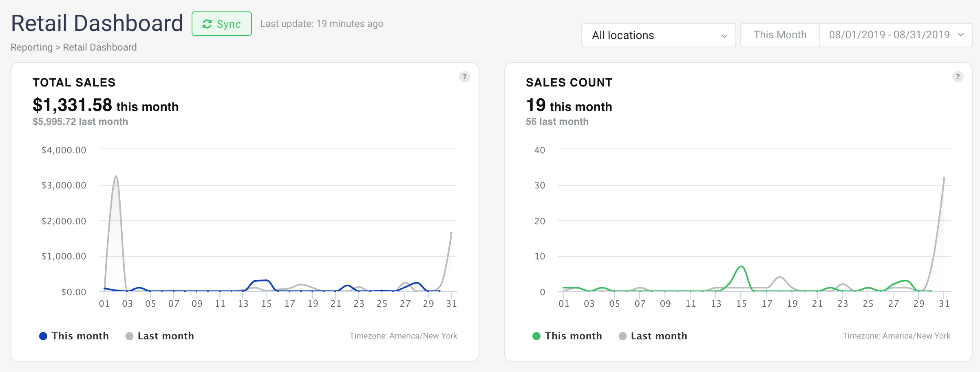Click the Total Sales help question icon
Image resolution: width=980 pixels, height=372 pixels.
[465, 77]
